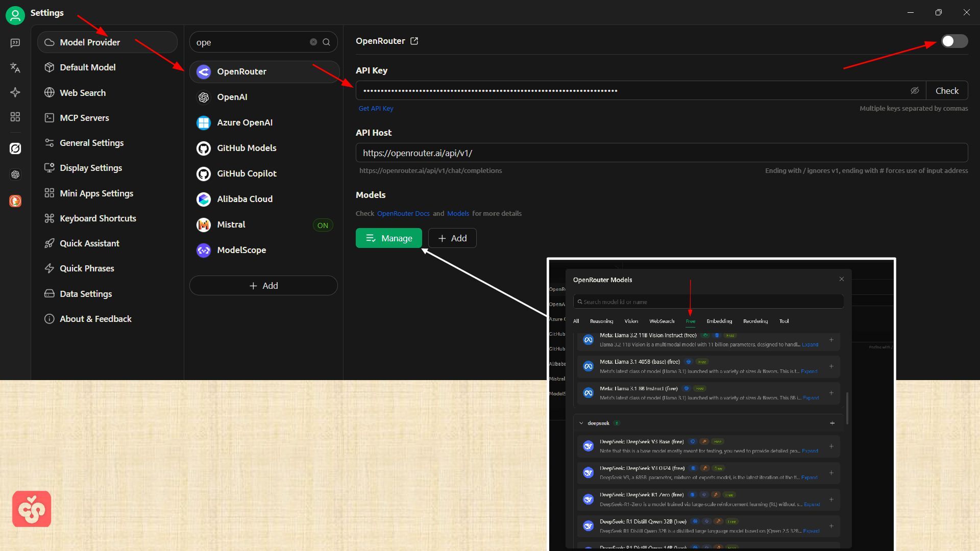
Task: Open the OpenRouter Docs link
Action: pyautogui.click(x=403, y=213)
